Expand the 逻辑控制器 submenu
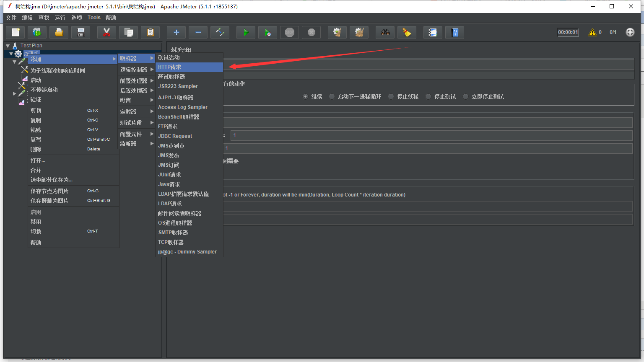The height and width of the screenshot is (362, 644). [137, 70]
